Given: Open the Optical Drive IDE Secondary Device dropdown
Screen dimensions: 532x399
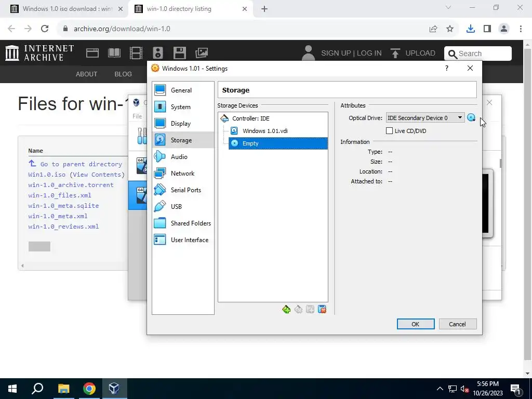Looking at the screenshot, I should pyautogui.click(x=425, y=118).
